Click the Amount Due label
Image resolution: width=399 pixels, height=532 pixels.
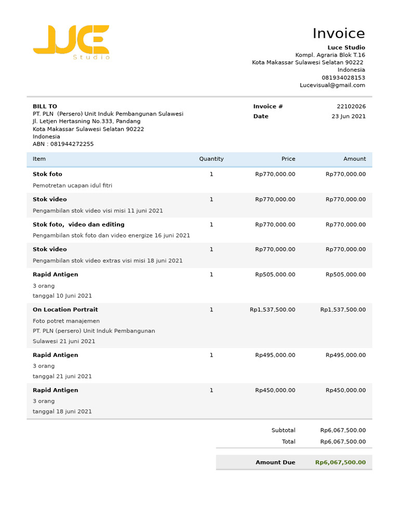[275, 462]
